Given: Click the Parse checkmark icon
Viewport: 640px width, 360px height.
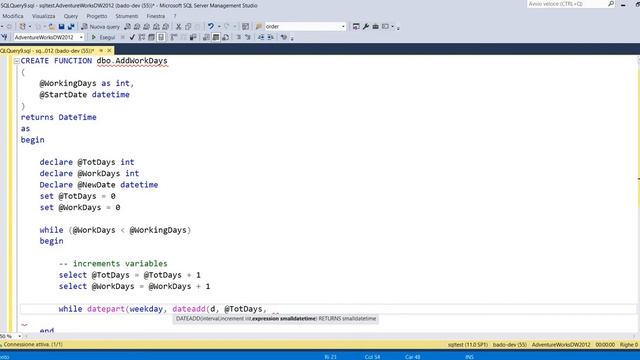Looking at the screenshot, I should [132, 37].
